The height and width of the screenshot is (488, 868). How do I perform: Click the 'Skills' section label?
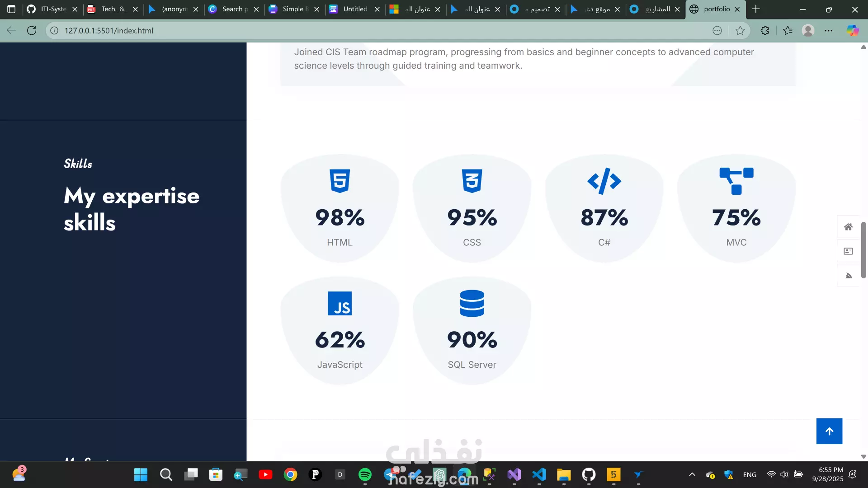pos(78,164)
